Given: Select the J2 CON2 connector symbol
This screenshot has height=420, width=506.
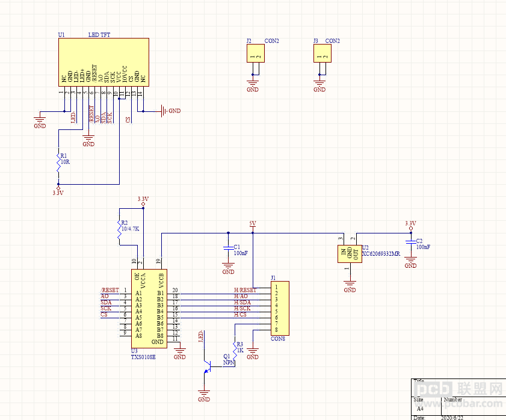Looking at the screenshot, I should point(256,54).
